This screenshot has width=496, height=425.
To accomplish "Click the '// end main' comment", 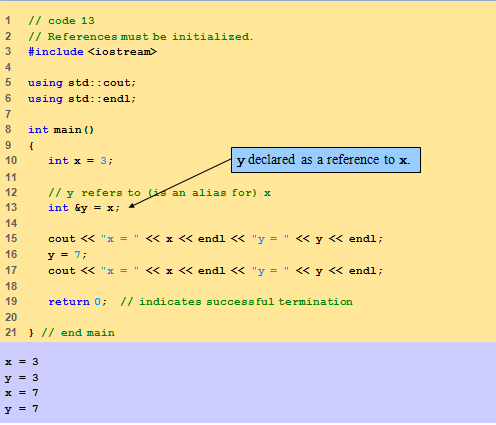I will point(78,333).
